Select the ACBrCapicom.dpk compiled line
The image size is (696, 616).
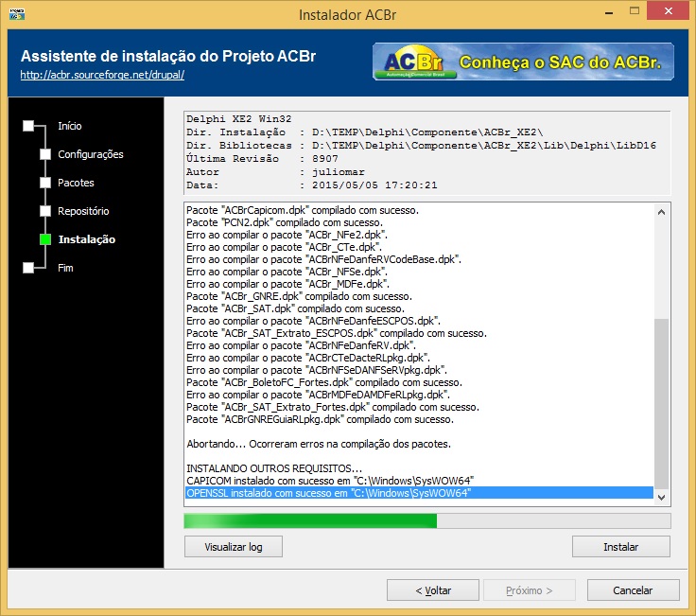click(419, 210)
